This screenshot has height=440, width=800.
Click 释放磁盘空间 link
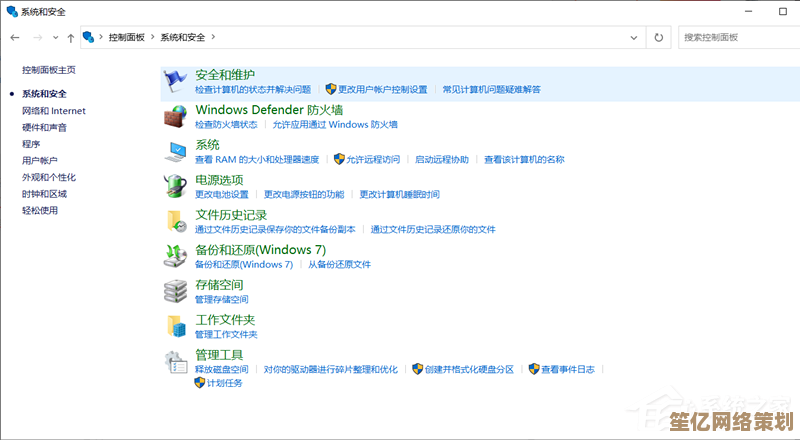[x=221, y=370]
